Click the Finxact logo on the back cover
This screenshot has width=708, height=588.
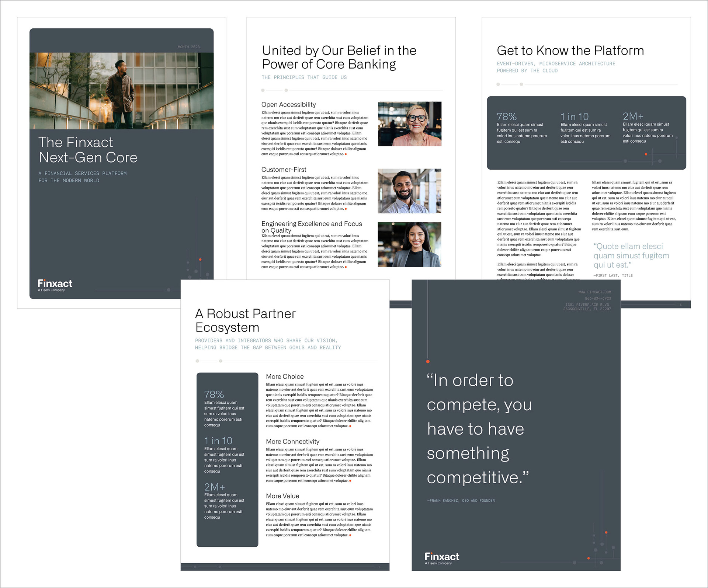tap(442, 559)
